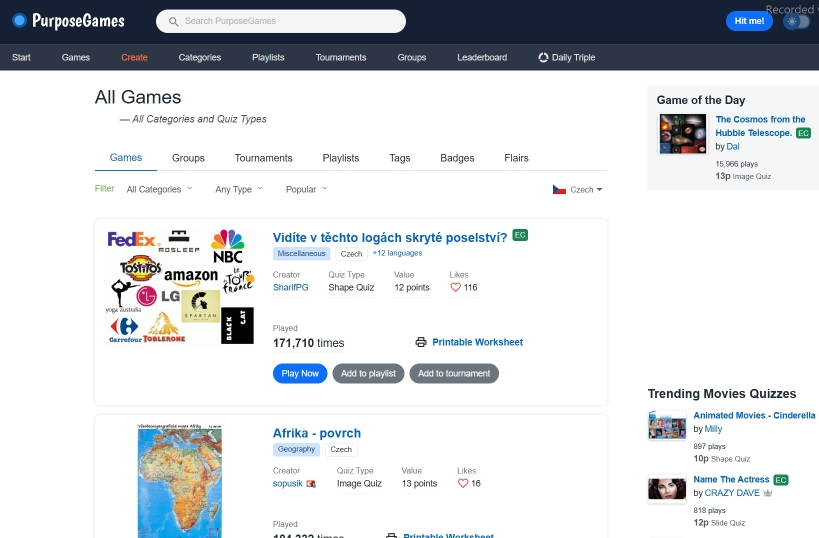Open the Any Type dropdown

click(x=239, y=189)
